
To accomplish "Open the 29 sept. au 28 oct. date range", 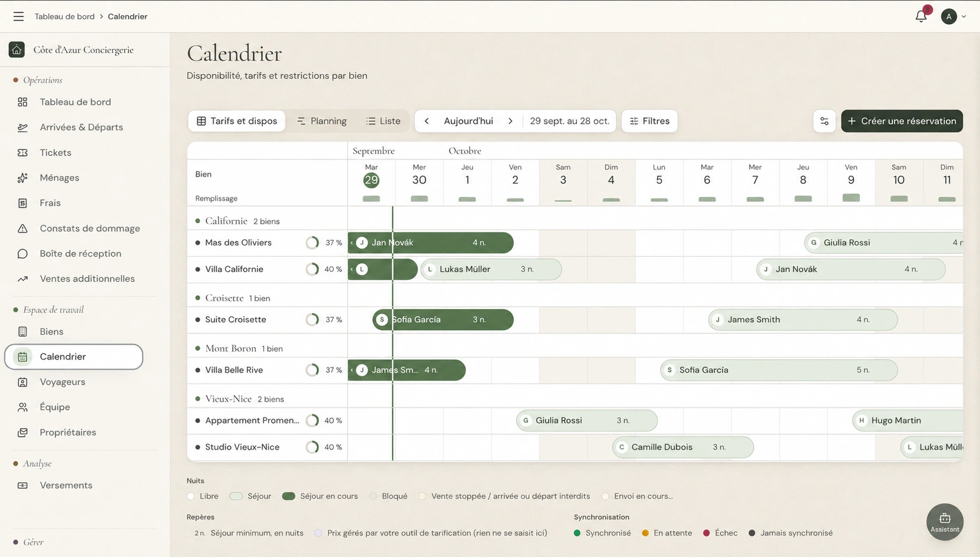I will pos(569,121).
